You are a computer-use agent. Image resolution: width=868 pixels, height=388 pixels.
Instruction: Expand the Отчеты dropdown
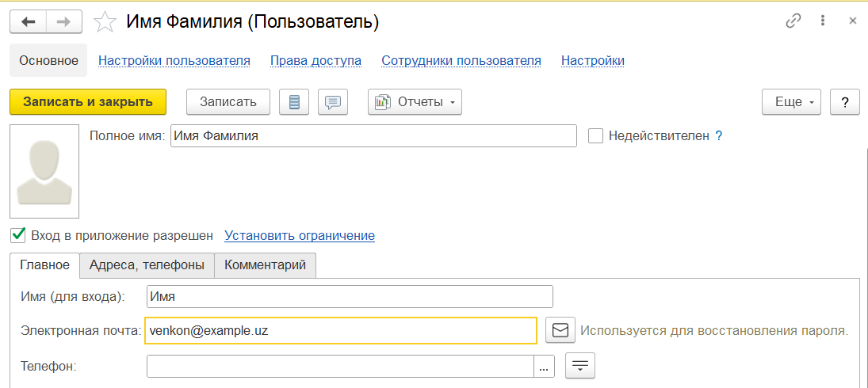pyautogui.click(x=415, y=102)
